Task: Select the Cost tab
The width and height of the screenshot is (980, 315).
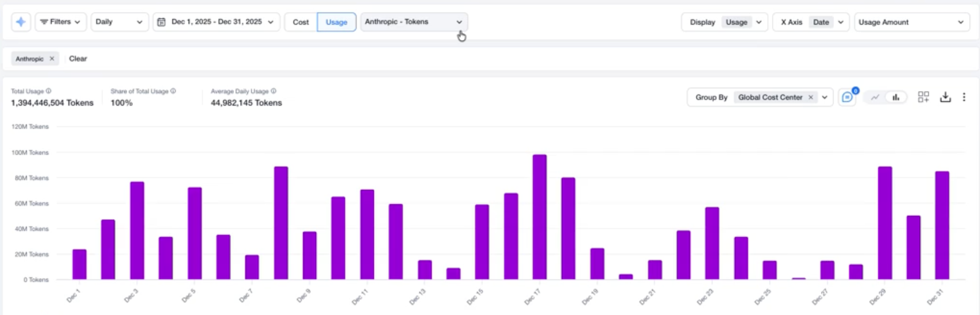Action: pyautogui.click(x=301, y=22)
